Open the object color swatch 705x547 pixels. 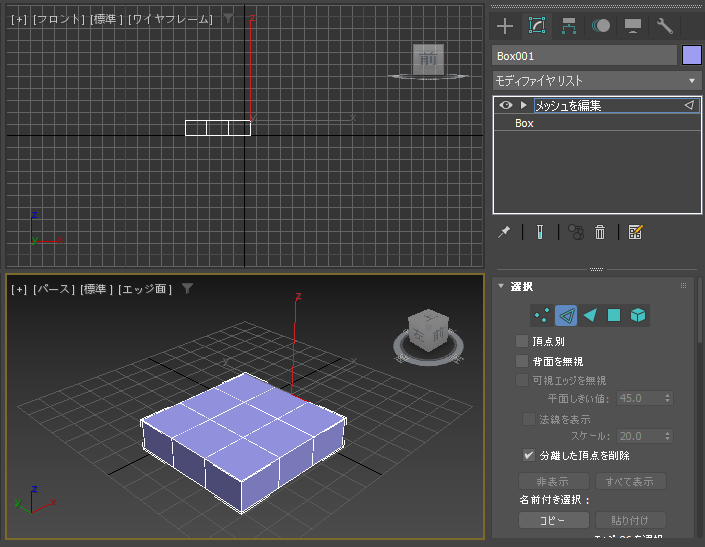point(692,56)
